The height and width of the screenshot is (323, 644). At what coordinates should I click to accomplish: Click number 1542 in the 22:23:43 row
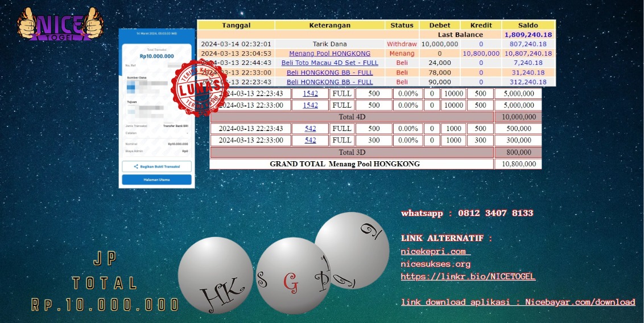(310, 93)
